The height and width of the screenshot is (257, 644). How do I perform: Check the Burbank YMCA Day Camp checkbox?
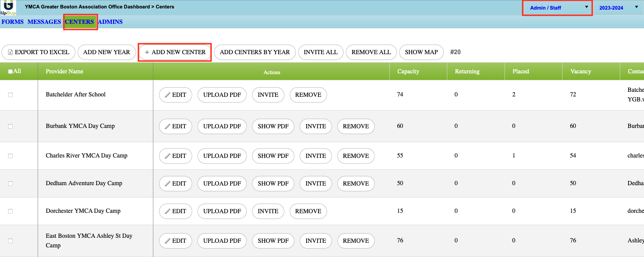click(10, 126)
